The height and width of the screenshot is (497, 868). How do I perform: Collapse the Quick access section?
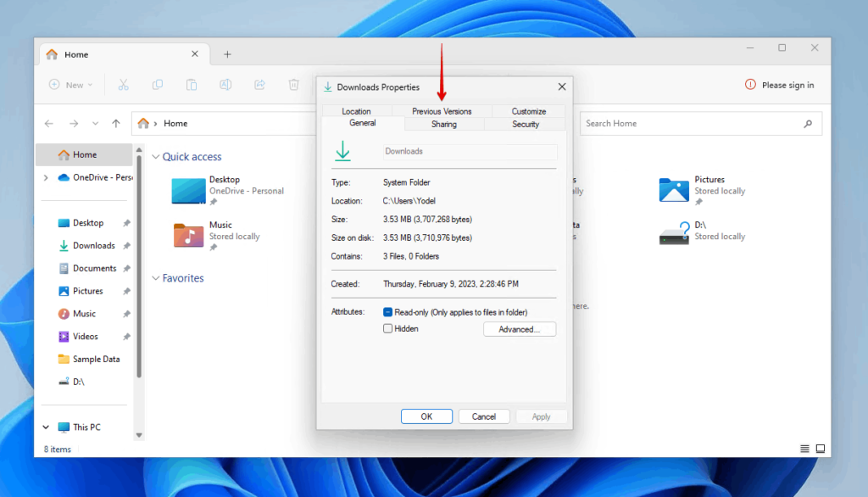pyautogui.click(x=155, y=156)
